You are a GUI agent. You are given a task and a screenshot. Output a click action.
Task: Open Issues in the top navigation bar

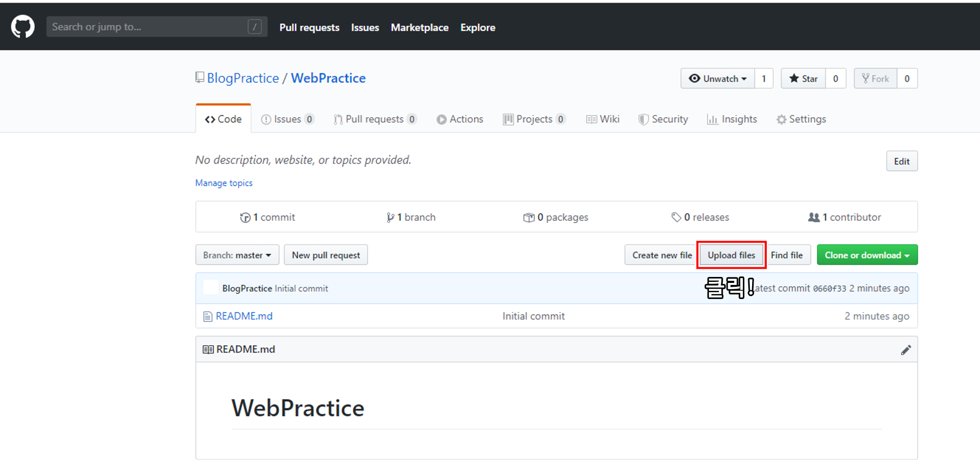pos(365,27)
